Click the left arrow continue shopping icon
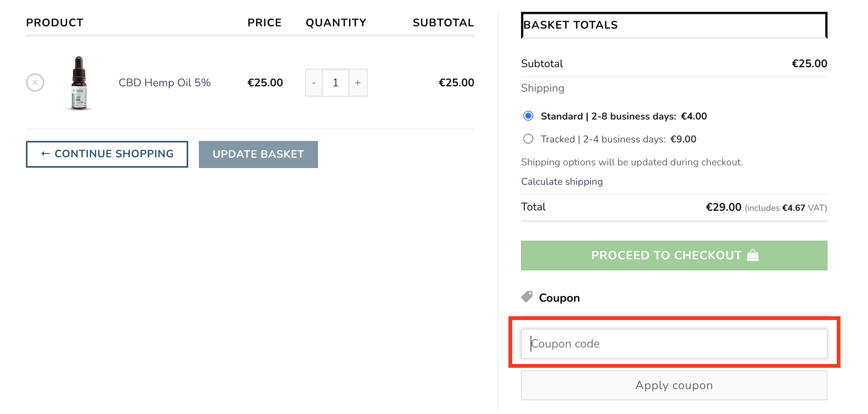 point(44,154)
